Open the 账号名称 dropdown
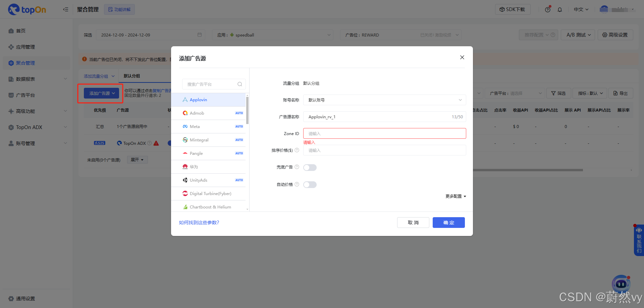The image size is (644, 308). pyautogui.click(x=385, y=100)
